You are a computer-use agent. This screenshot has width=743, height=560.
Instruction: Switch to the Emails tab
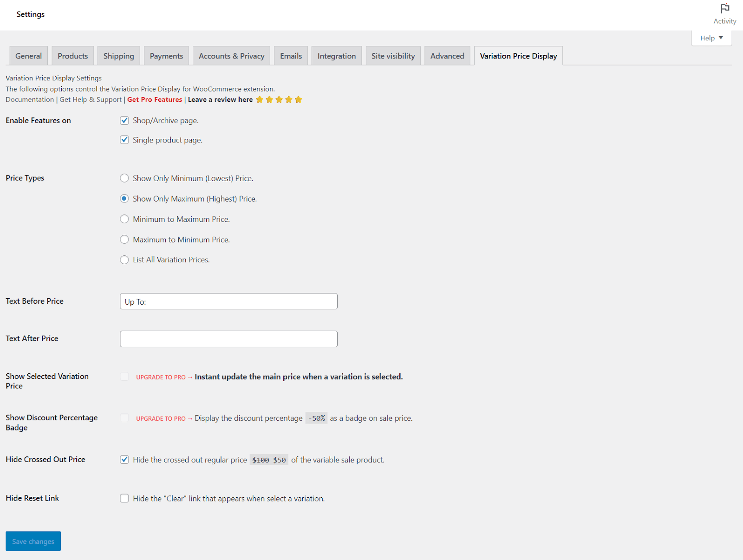pos(291,56)
